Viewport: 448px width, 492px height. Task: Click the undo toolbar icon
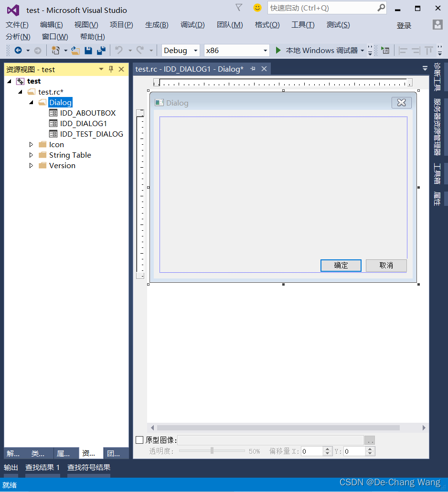pyautogui.click(x=119, y=50)
